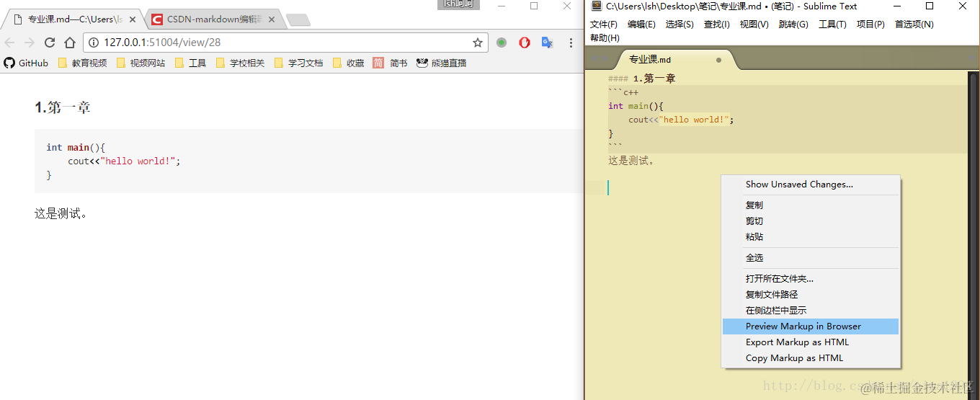Screen dimensions: 980x400
Task: Open 简书 bookmark
Action: [x=390, y=63]
